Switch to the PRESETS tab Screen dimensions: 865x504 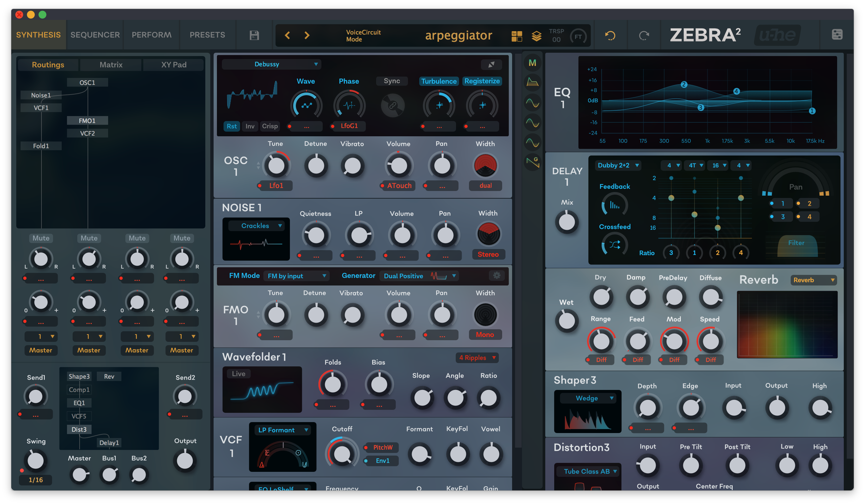point(207,35)
